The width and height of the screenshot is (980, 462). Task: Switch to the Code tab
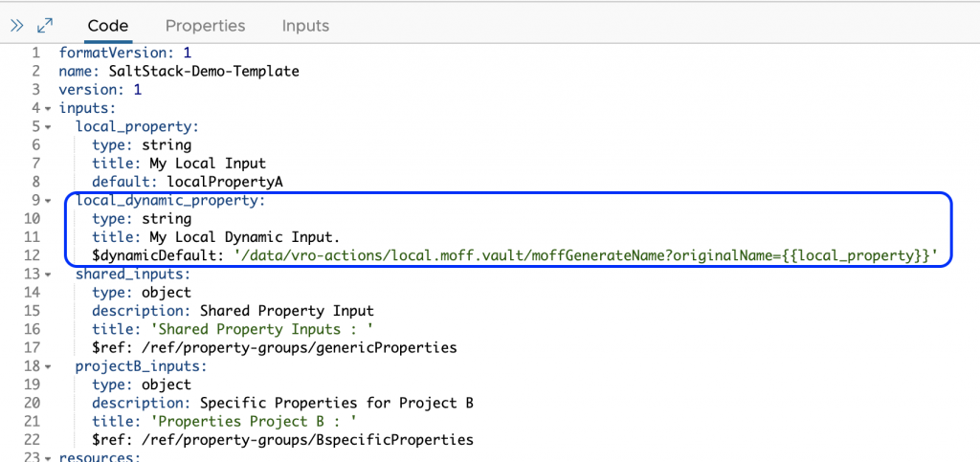point(108,26)
